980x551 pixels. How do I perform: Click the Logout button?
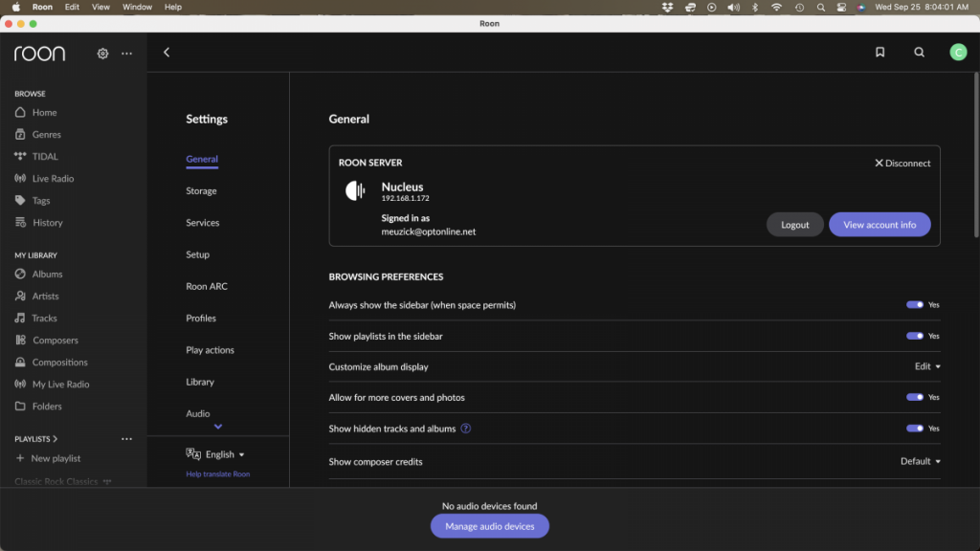pyautogui.click(x=795, y=225)
